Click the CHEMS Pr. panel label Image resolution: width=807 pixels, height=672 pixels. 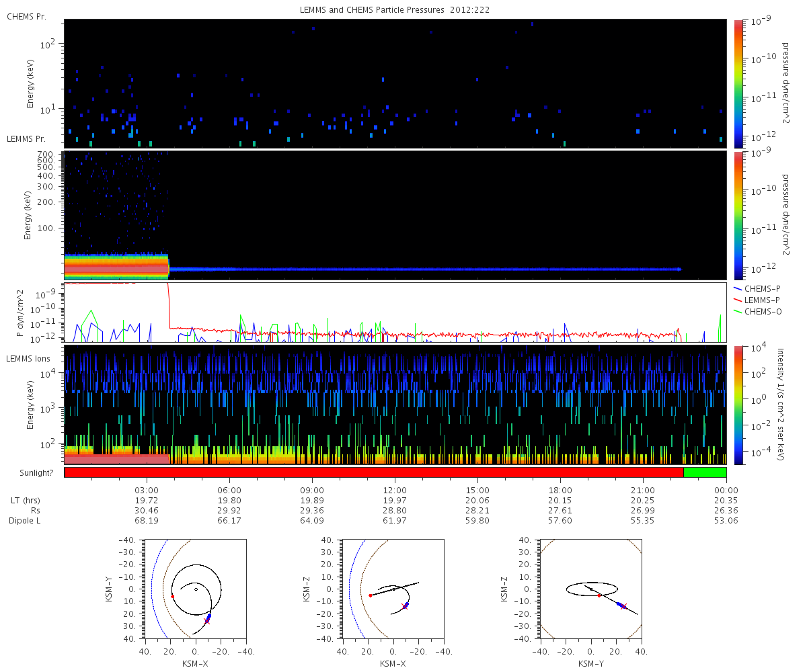[x=26, y=16]
